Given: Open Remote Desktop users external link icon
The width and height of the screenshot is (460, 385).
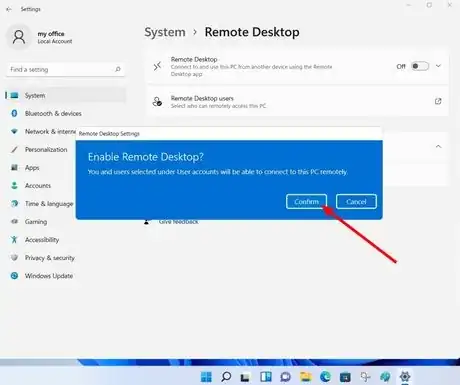Looking at the screenshot, I should [x=438, y=101].
